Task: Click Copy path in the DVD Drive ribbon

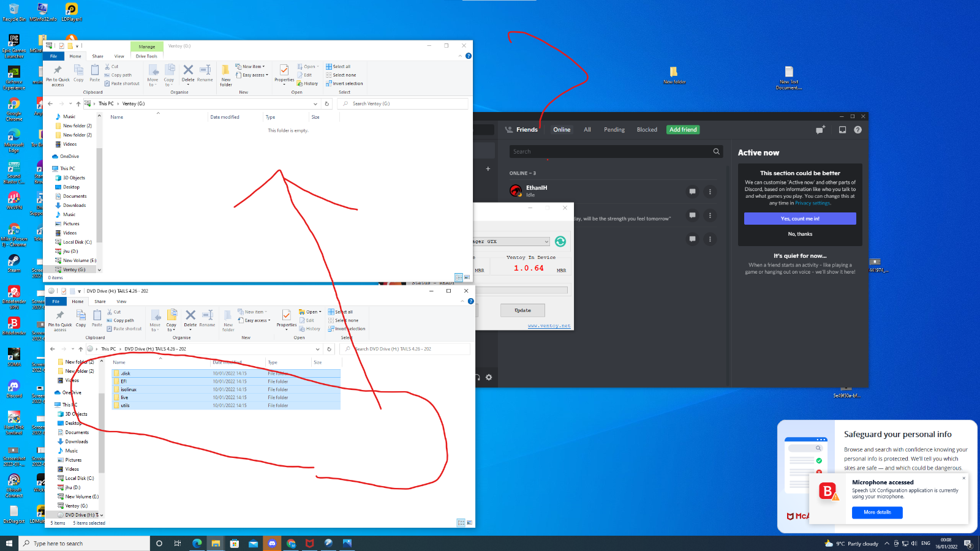Action: pyautogui.click(x=120, y=320)
